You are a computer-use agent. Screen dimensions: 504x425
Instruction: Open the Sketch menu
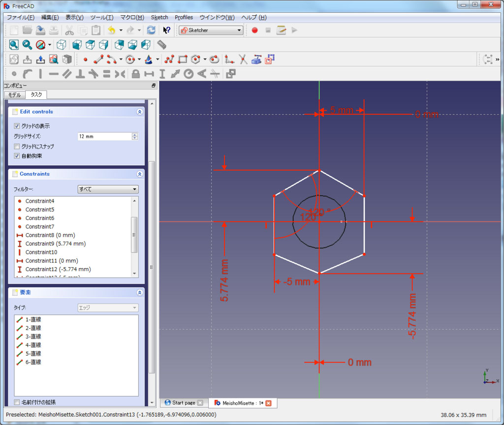159,17
